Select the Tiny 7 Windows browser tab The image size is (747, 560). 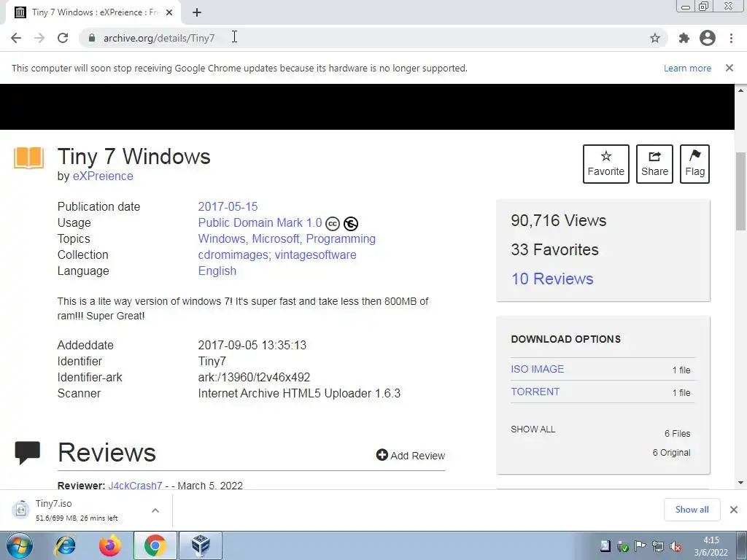pos(93,13)
